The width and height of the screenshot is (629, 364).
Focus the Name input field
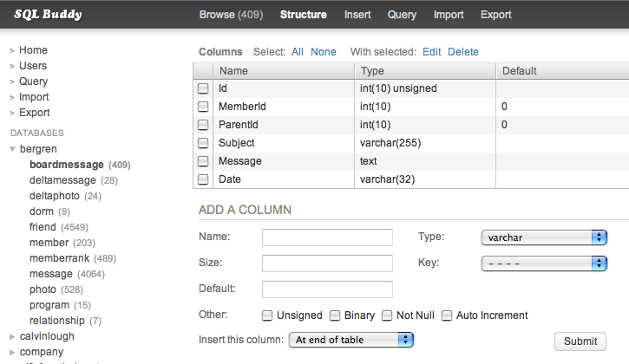click(x=327, y=237)
